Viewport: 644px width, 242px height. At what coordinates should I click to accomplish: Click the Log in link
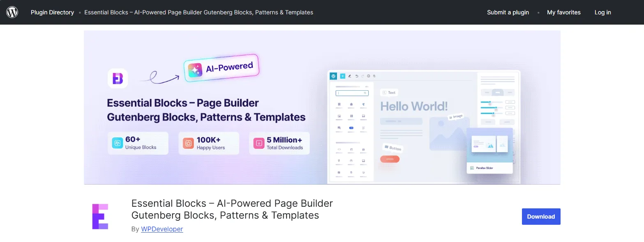coord(602,12)
